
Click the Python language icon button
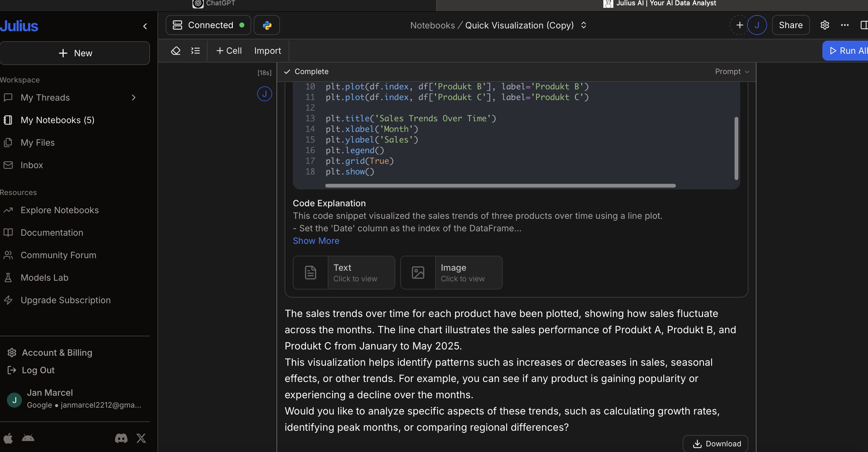[x=267, y=25]
